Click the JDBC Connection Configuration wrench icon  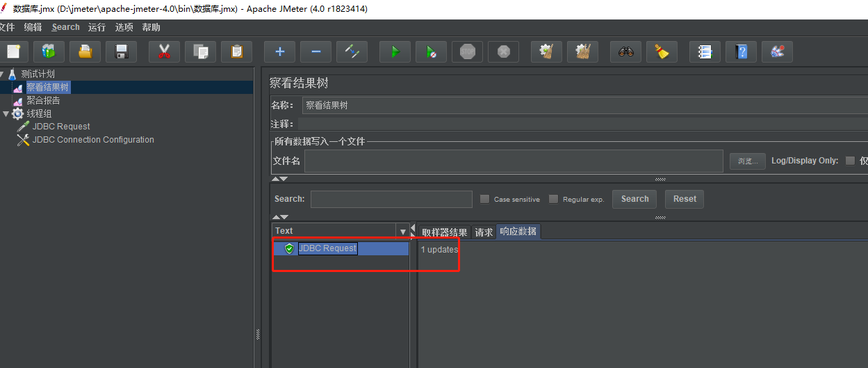click(x=23, y=140)
